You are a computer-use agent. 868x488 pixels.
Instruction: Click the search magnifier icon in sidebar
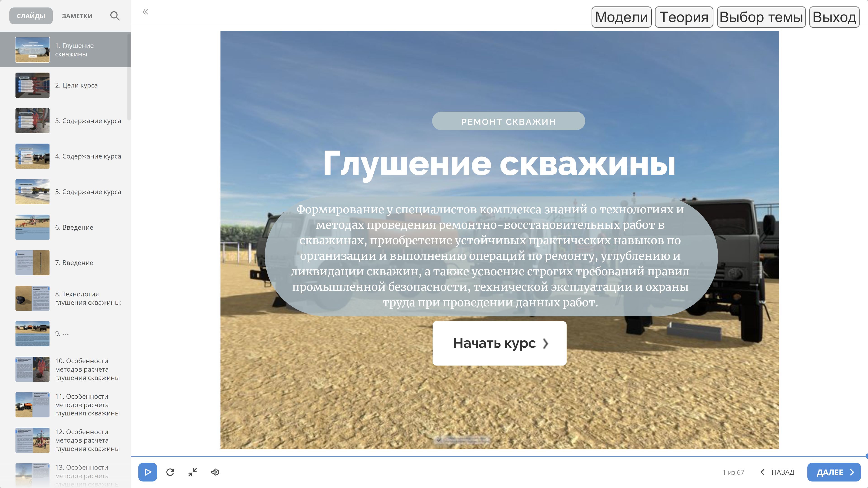pyautogui.click(x=115, y=16)
